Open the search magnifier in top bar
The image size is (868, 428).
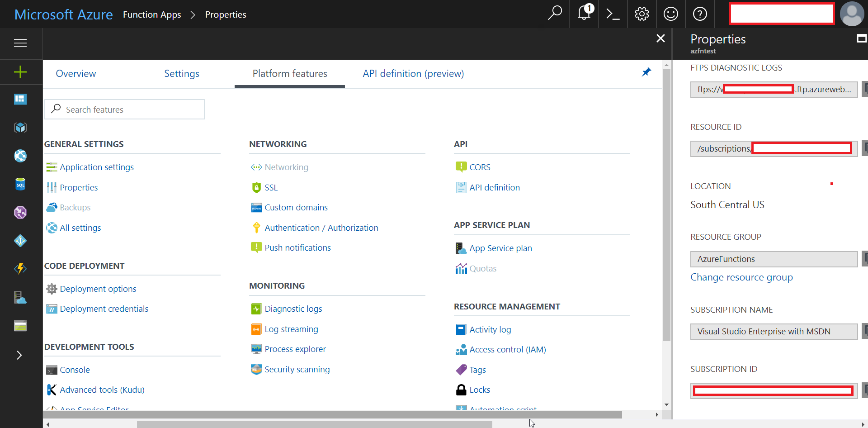coord(555,14)
